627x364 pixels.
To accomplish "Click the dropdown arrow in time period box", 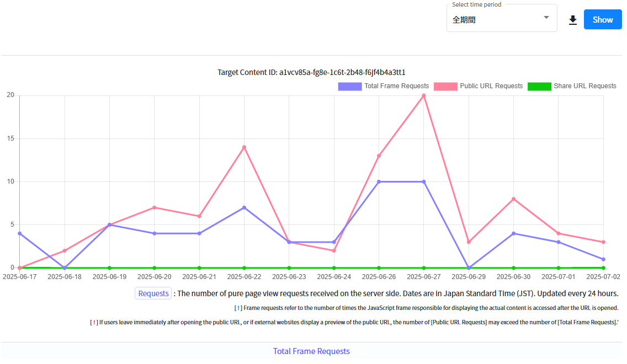I will click(x=546, y=18).
